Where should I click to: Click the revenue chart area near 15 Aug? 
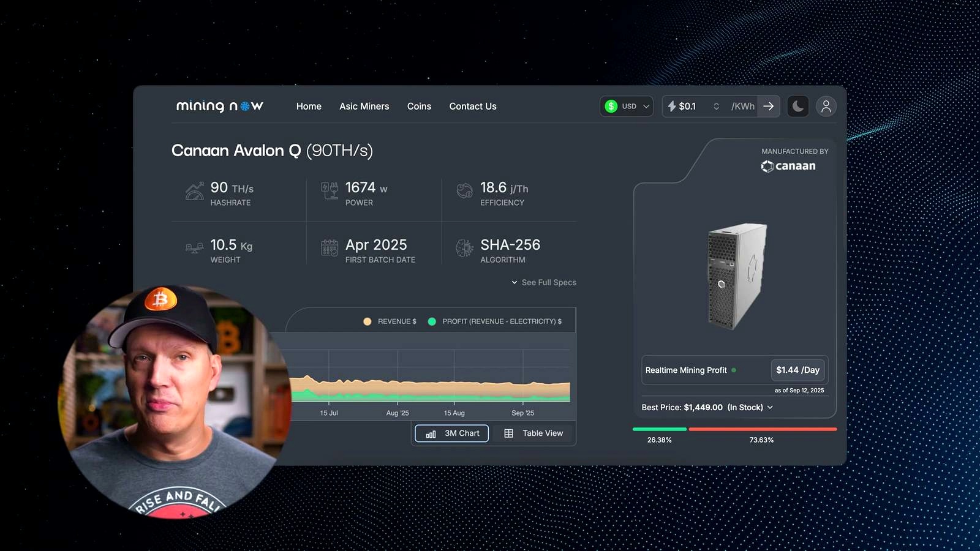click(454, 389)
